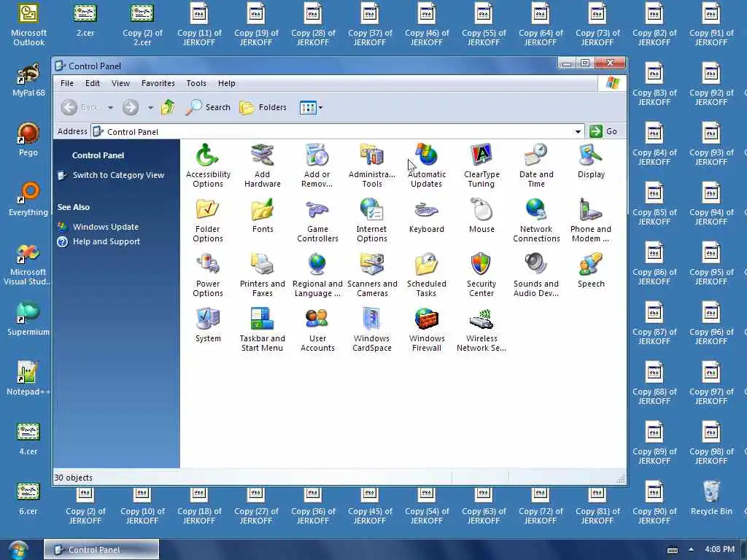The image size is (747, 560).
Task: Select Pego desktop shortcut
Action: [28, 139]
